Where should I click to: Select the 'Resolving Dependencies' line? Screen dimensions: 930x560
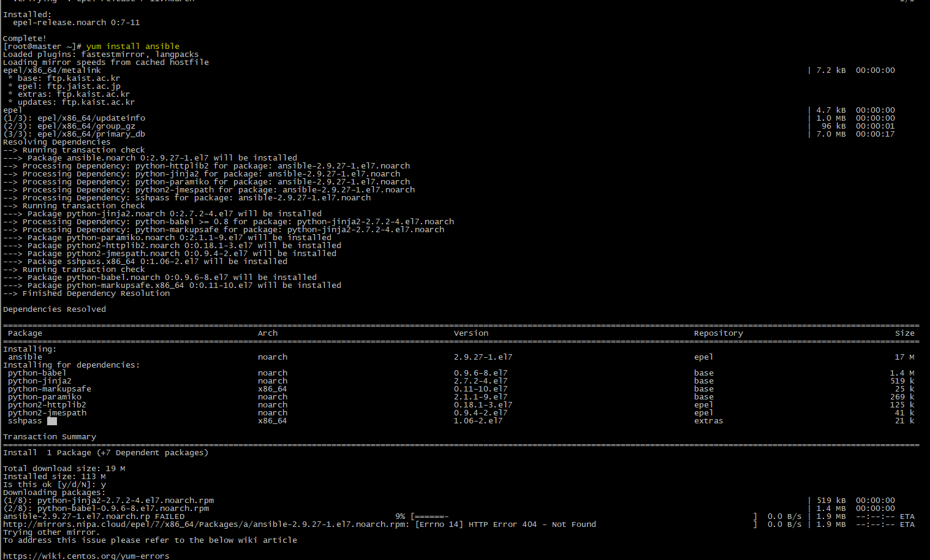pos(57,142)
